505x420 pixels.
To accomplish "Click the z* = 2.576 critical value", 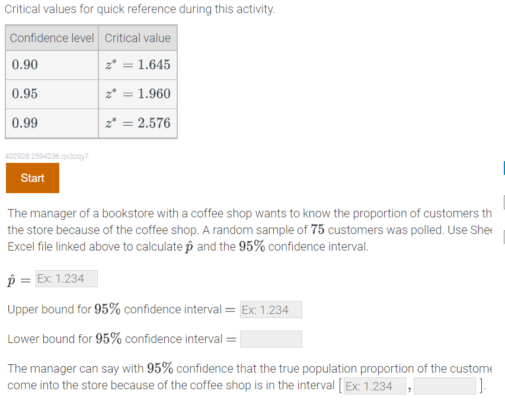I will (138, 123).
